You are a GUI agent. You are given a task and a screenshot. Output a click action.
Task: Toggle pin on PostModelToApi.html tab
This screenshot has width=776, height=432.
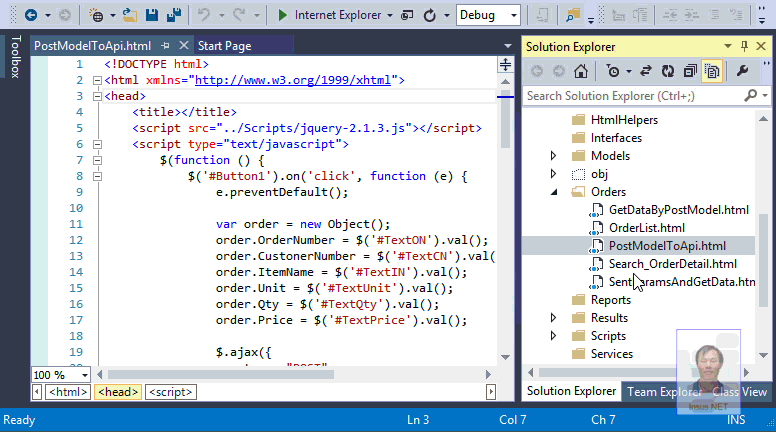pyautogui.click(x=165, y=46)
